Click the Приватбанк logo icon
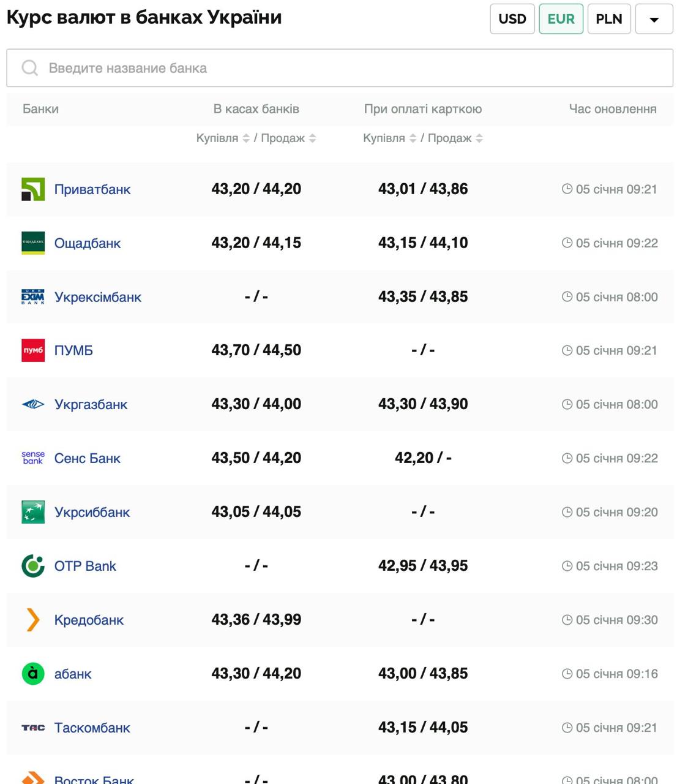Screen dimensions: 688x784 tap(33, 189)
